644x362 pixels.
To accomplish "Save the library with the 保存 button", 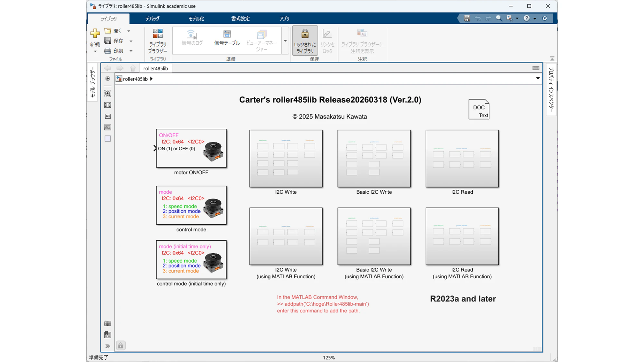I will click(x=114, y=41).
